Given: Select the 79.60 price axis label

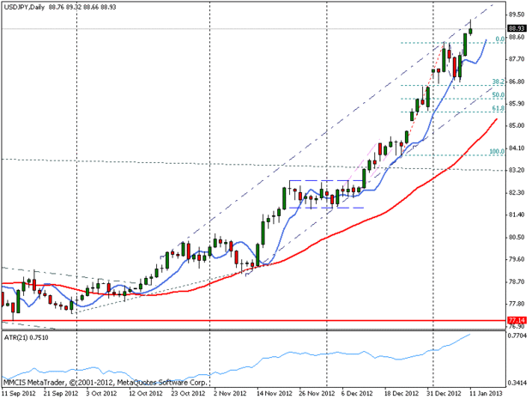Looking at the screenshot, I should [517, 259].
